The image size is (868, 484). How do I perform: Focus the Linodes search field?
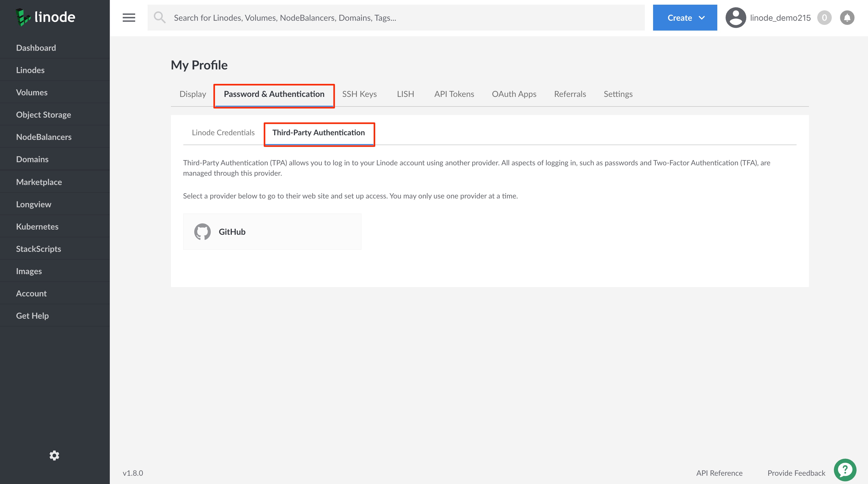coord(404,18)
